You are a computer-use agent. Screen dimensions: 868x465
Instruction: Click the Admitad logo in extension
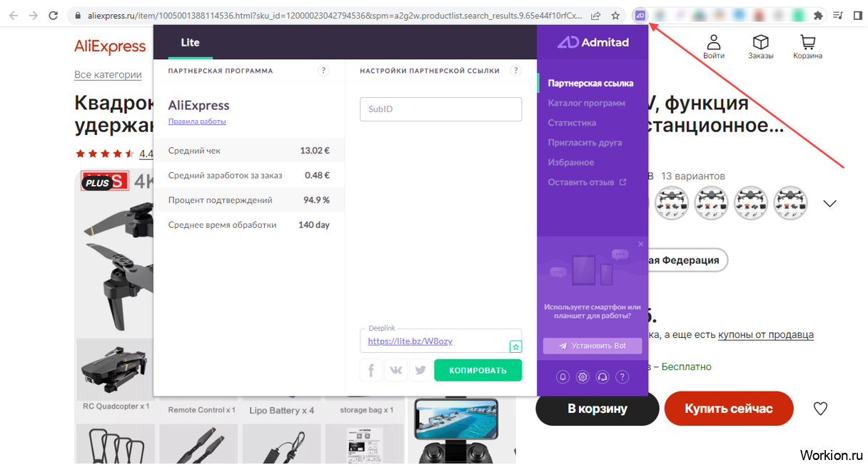point(593,42)
